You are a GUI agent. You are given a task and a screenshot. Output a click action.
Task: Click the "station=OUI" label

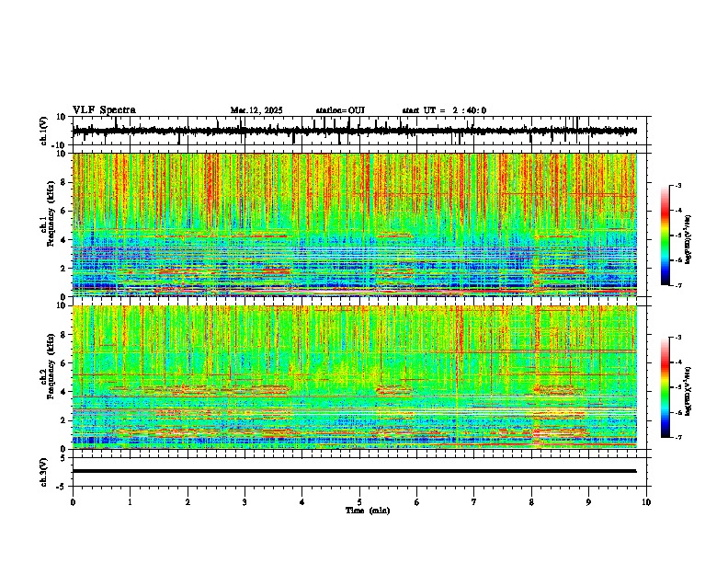(340, 110)
